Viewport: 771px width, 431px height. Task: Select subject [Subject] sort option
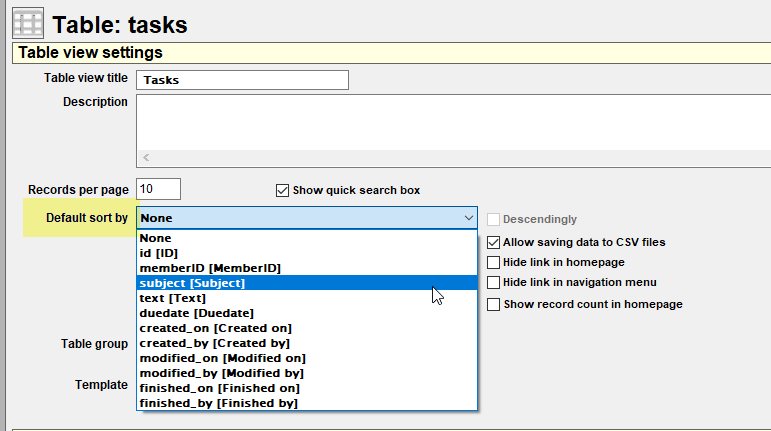pyautogui.click(x=307, y=283)
